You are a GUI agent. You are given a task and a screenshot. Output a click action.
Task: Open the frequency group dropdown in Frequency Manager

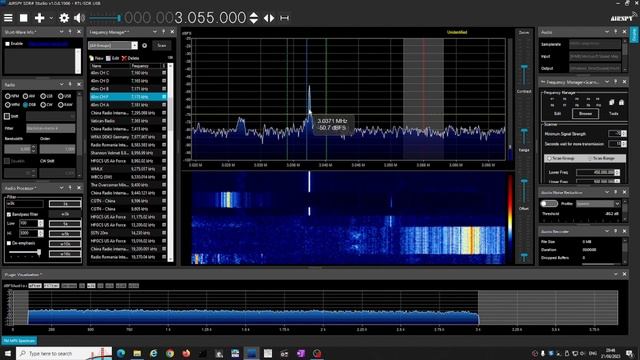113,45
